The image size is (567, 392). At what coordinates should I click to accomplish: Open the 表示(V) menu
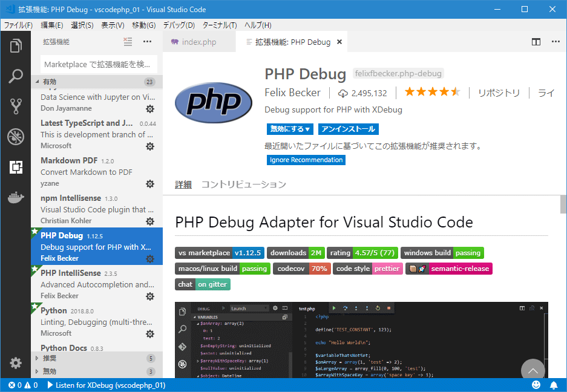[113, 25]
